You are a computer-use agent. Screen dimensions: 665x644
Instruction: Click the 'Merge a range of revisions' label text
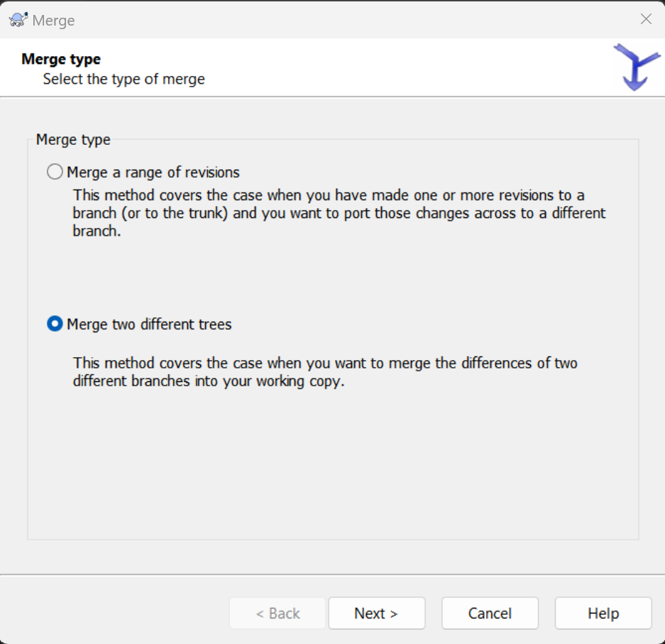pyautogui.click(x=153, y=172)
